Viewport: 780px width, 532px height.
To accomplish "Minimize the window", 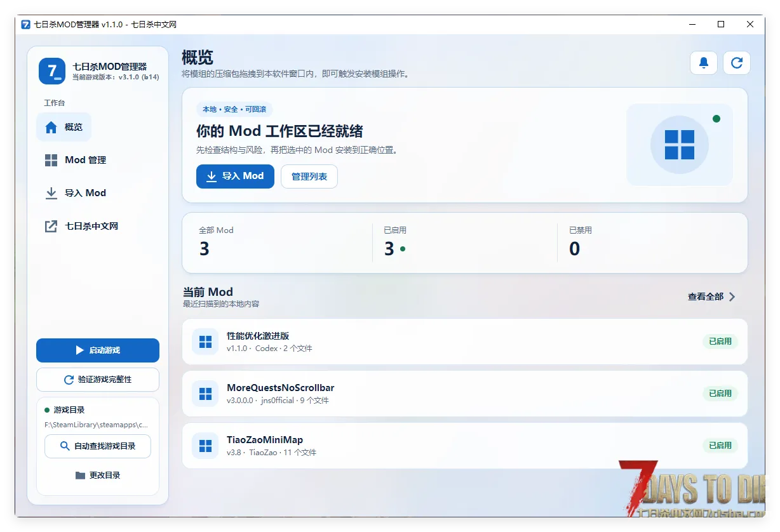I will pyautogui.click(x=692, y=24).
